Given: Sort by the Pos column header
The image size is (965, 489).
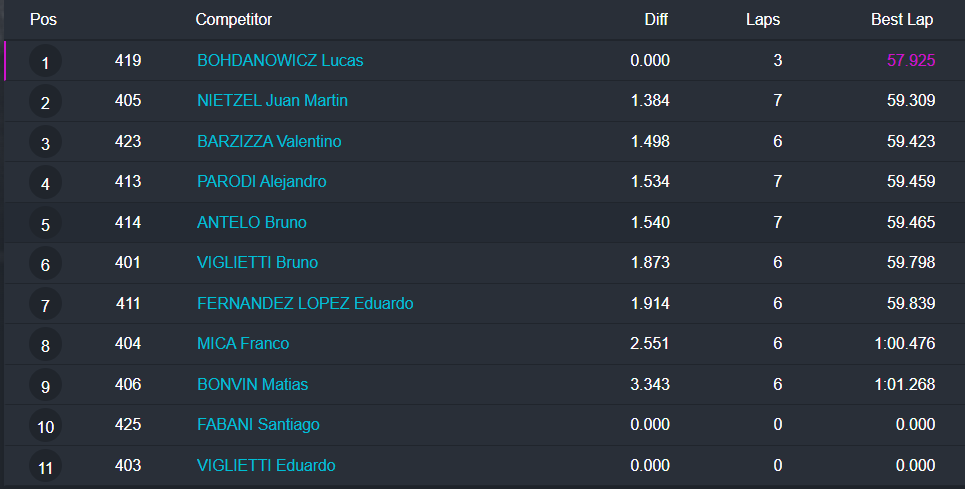Looking at the screenshot, I should tap(43, 20).
